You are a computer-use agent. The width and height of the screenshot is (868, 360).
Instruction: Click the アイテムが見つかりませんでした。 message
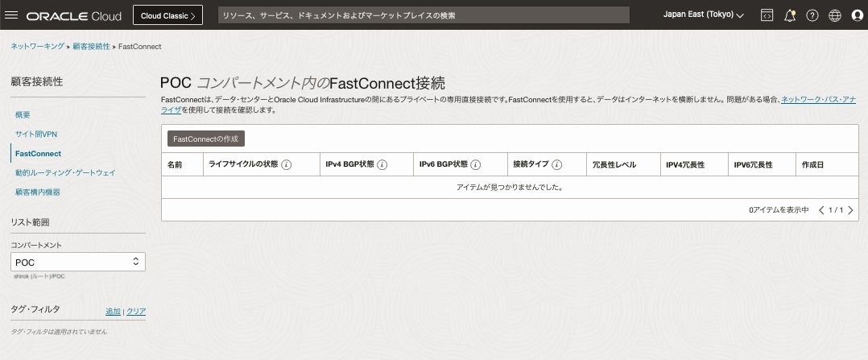click(510, 187)
